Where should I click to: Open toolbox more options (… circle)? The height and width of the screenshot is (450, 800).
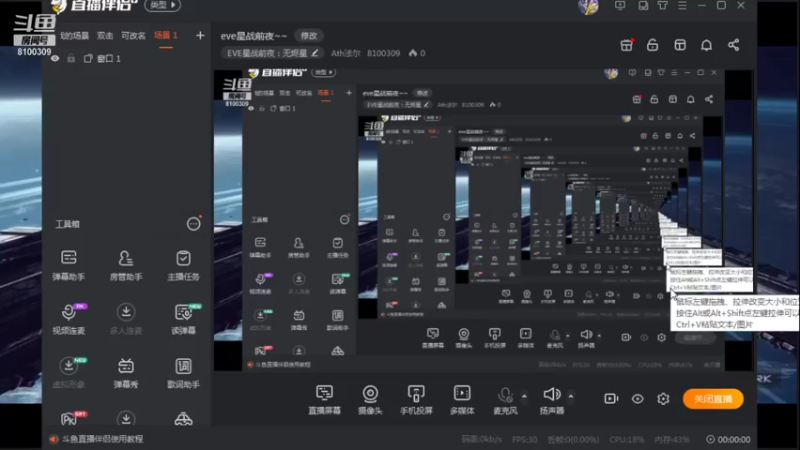tap(193, 223)
